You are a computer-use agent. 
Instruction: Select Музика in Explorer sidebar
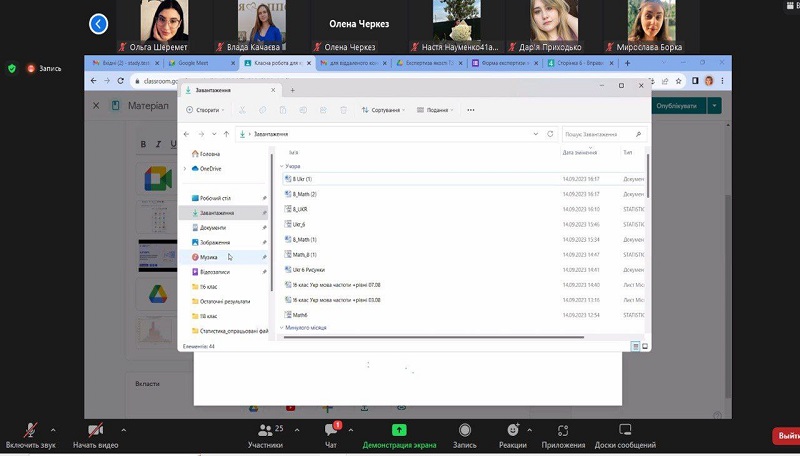pos(223,257)
